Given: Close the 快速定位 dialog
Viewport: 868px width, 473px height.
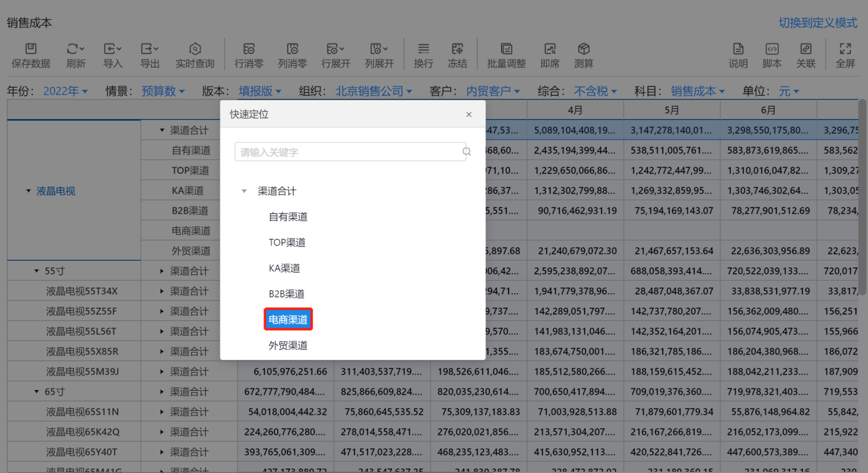Looking at the screenshot, I should click(469, 115).
